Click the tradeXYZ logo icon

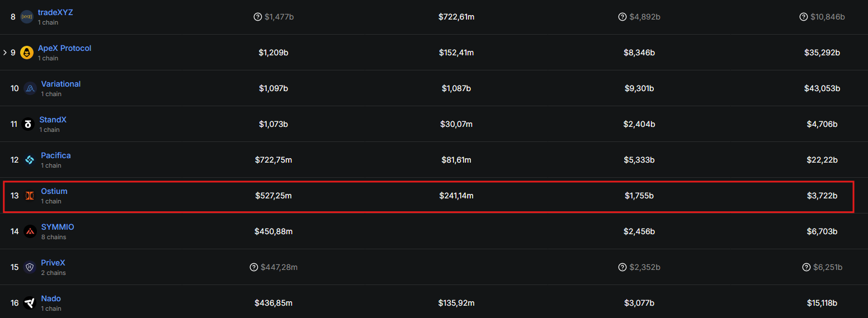pyautogui.click(x=26, y=17)
